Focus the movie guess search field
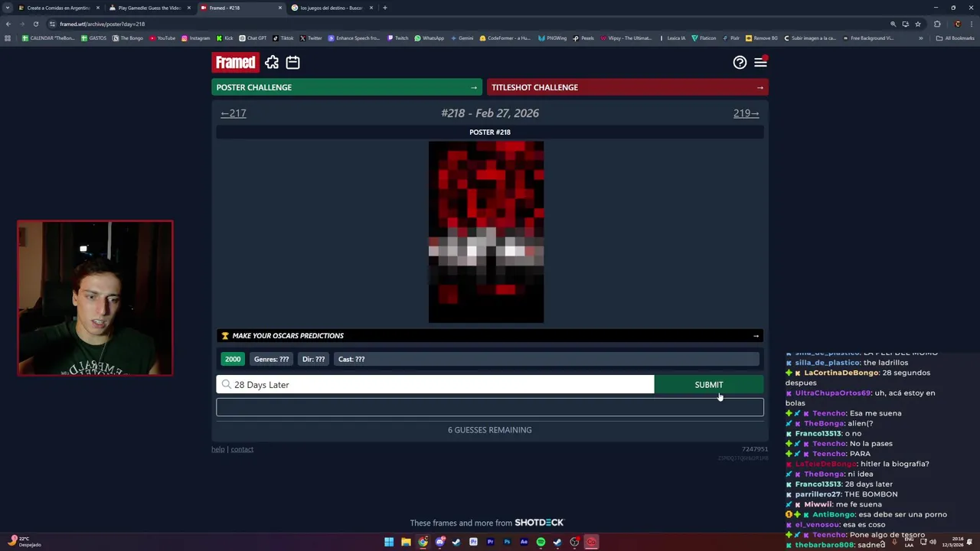 click(435, 385)
